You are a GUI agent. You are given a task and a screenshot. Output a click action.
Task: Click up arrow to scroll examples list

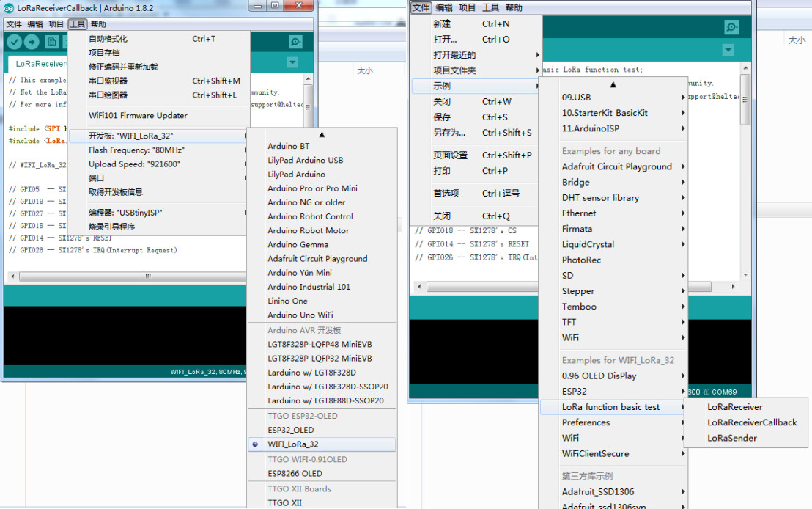point(613,84)
